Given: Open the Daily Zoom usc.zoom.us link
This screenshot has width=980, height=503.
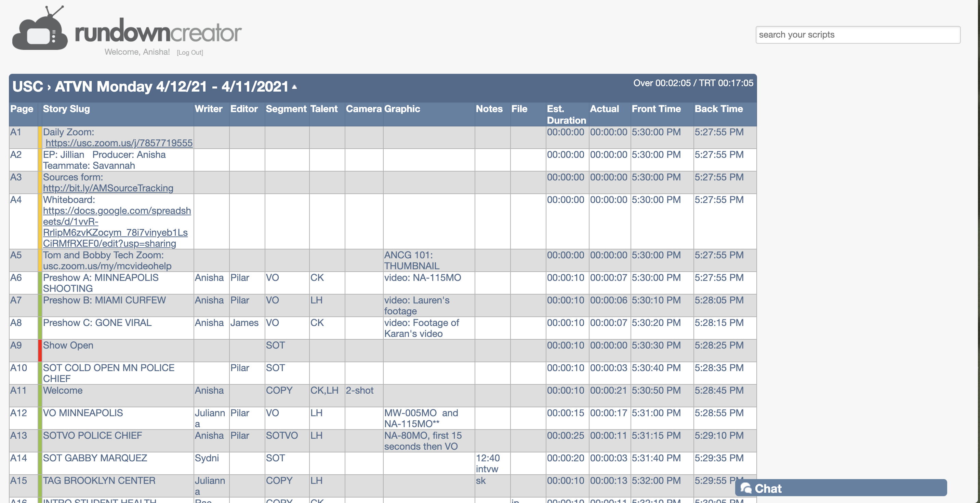Looking at the screenshot, I should click(x=119, y=143).
